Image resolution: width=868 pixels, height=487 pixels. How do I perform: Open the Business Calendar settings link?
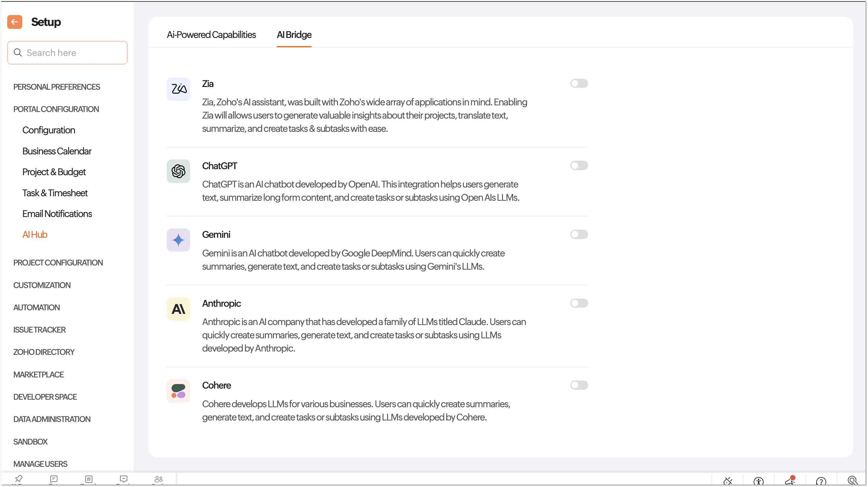coord(57,151)
